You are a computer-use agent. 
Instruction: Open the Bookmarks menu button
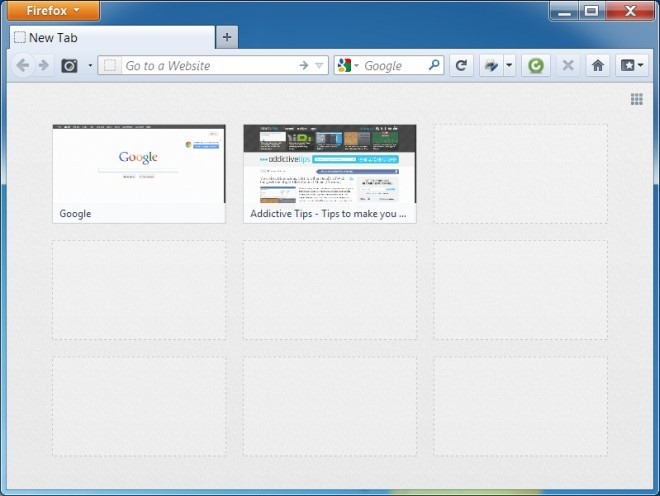[632, 65]
